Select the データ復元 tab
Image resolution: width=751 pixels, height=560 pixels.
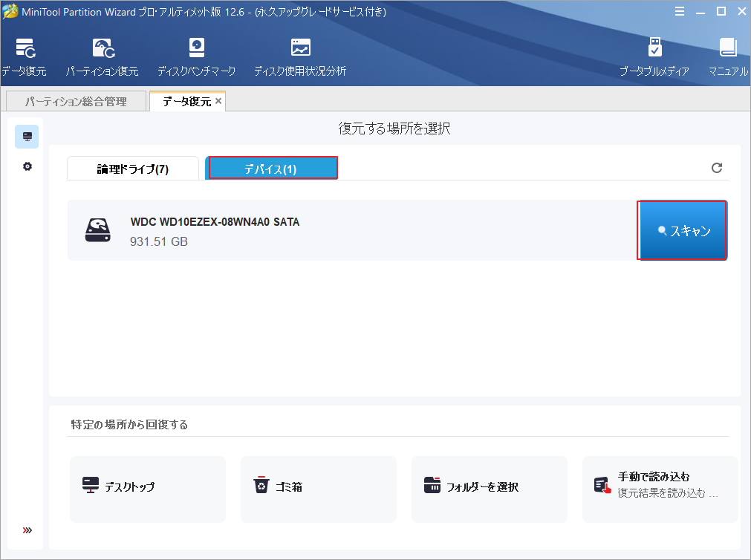pos(186,101)
